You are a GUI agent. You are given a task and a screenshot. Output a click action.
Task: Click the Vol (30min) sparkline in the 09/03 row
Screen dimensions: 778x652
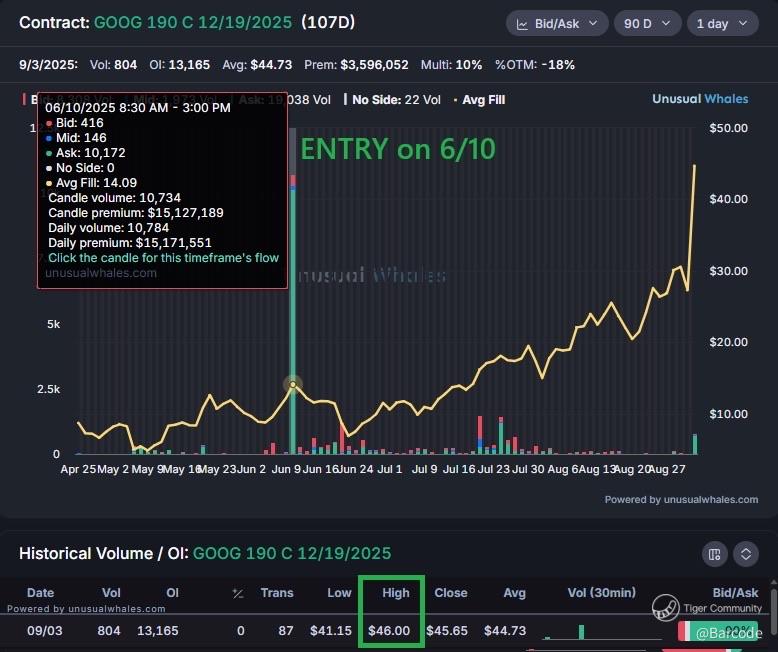click(x=603, y=632)
